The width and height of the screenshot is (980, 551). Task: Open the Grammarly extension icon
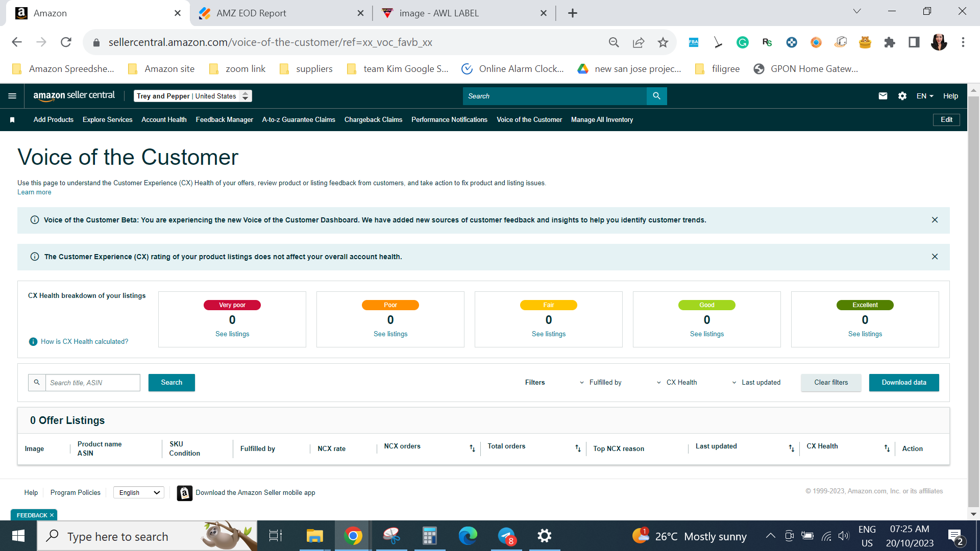click(743, 42)
